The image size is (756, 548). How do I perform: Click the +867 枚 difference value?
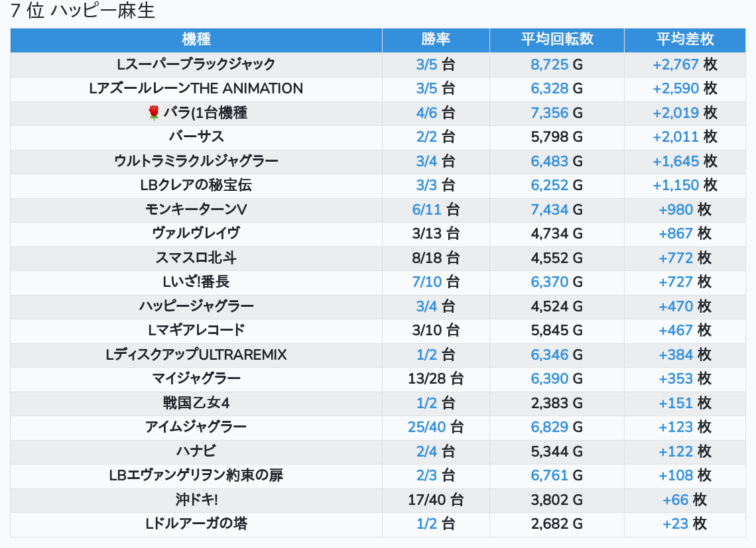(684, 234)
